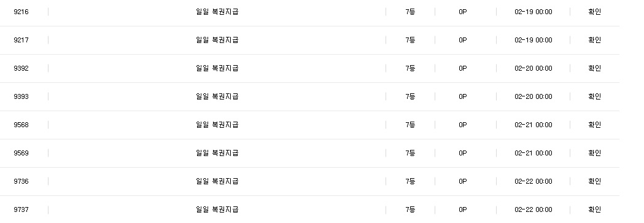The height and width of the screenshot is (223, 644).
Task: Click 확인 in row 9392
Action: click(x=594, y=68)
